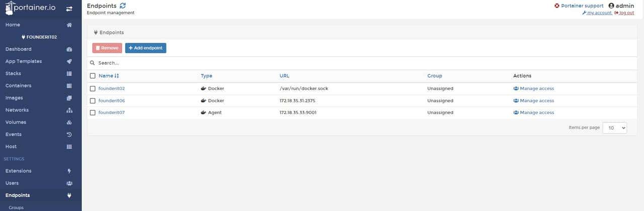Click the refresh icon beside Endpoints title
Screen dimensions: 644x211
[123, 6]
